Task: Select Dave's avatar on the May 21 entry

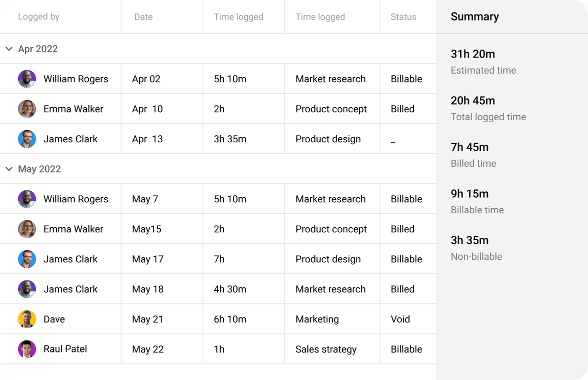Action: click(27, 319)
